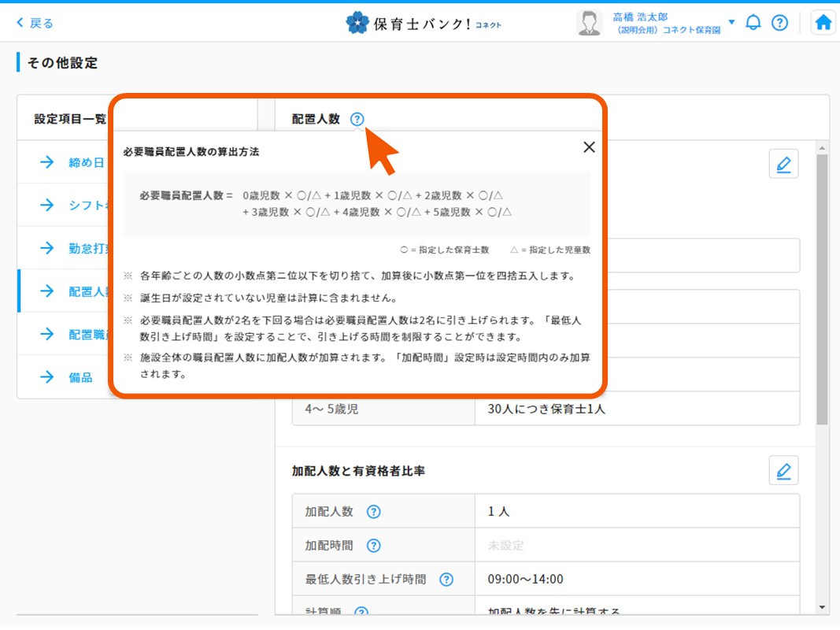840x630 pixels.
Task: Close the 必要職員配置人数の算出方法 popup
Action: tap(589, 147)
